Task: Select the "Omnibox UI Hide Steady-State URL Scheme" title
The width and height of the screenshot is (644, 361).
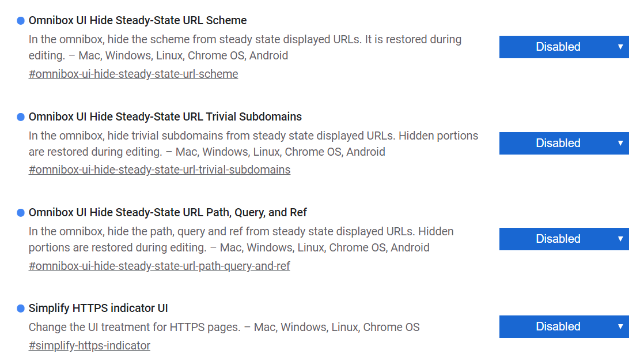Action: point(138,20)
